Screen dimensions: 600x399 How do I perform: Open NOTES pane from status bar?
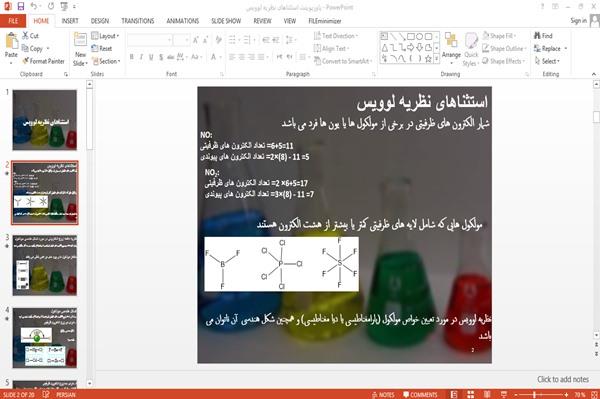pos(383,395)
